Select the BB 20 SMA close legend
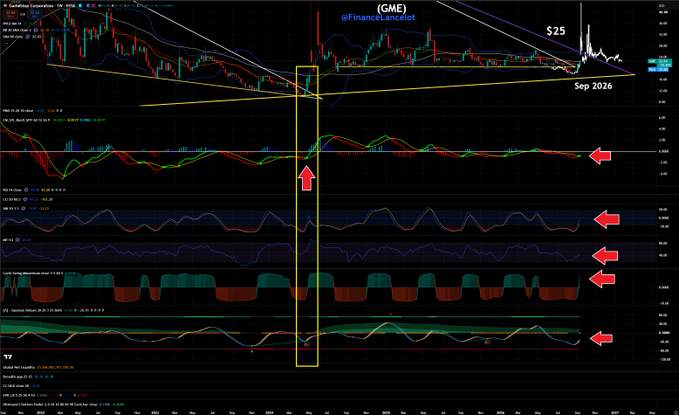This screenshot has width=679, height=415. pyautogui.click(x=16, y=30)
